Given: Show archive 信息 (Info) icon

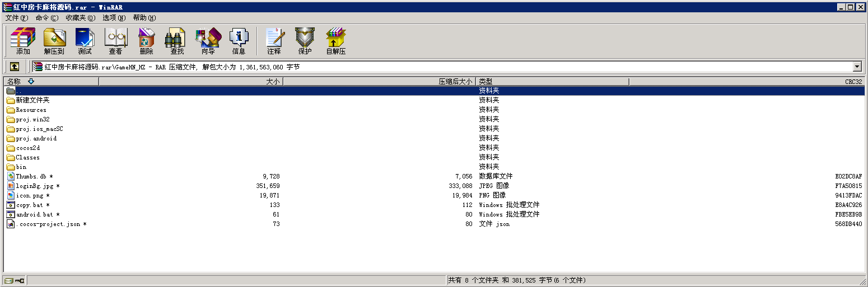Looking at the screenshot, I should click(x=239, y=41).
